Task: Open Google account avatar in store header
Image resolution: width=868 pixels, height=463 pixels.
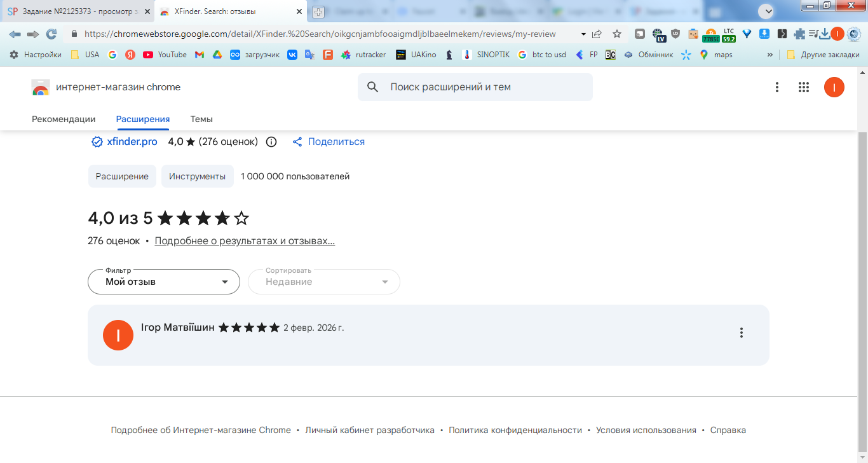Action: tap(834, 87)
